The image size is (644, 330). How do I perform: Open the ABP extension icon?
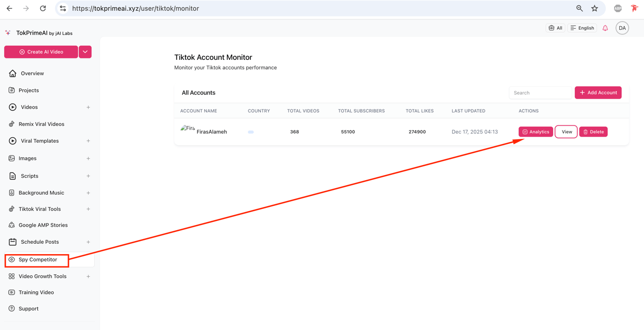click(x=618, y=8)
